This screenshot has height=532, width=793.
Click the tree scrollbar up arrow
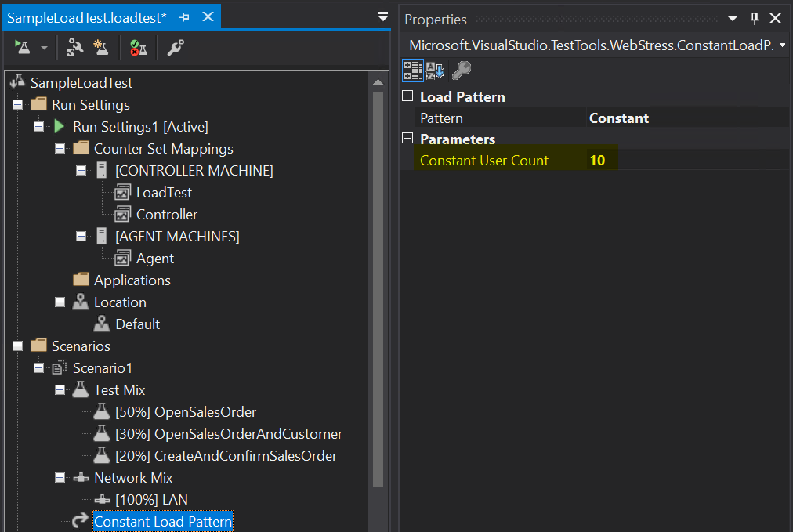pos(378,82)
